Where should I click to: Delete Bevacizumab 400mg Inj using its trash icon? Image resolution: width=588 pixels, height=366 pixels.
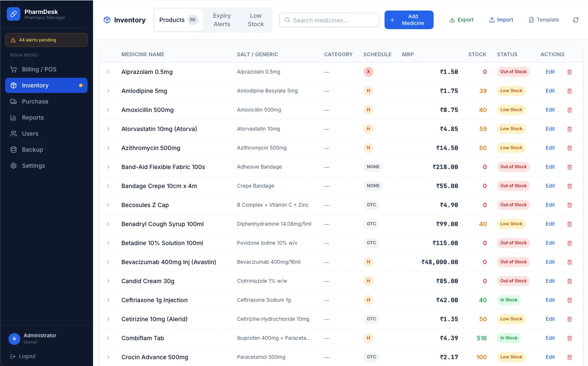(x=569, y=262)
